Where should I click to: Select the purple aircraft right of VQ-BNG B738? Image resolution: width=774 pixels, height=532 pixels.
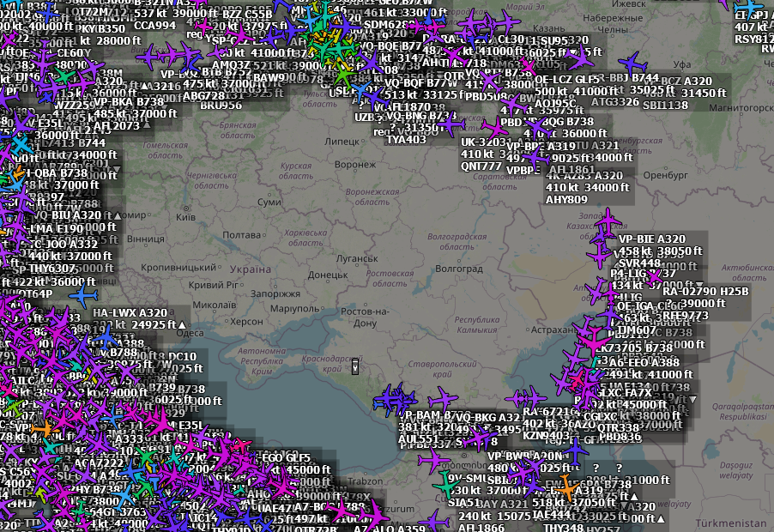pyautogui.click(x=450, y=124)
